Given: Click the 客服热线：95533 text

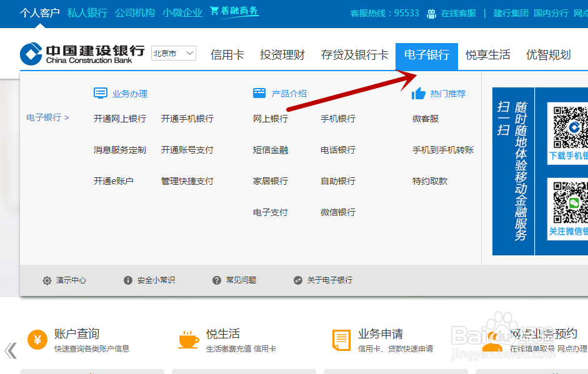Looking at the screenshot, I should [385, 14].
